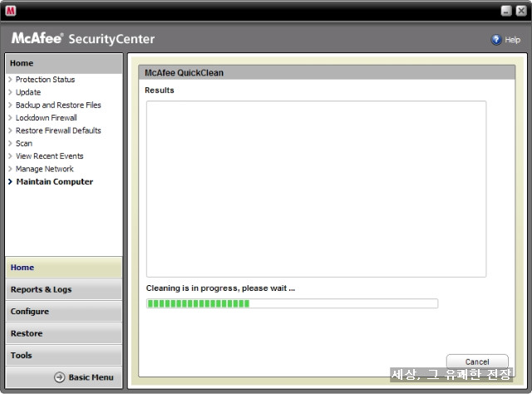Start Scan from the Home list
This screenshot has height=394, width=532.
point(24,143)
